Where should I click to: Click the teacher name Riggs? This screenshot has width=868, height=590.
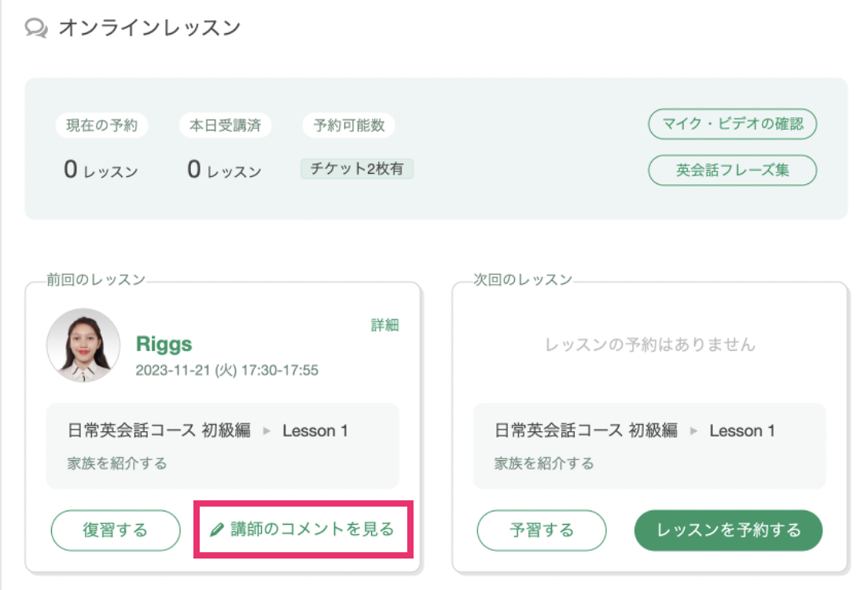click(164, 344)
